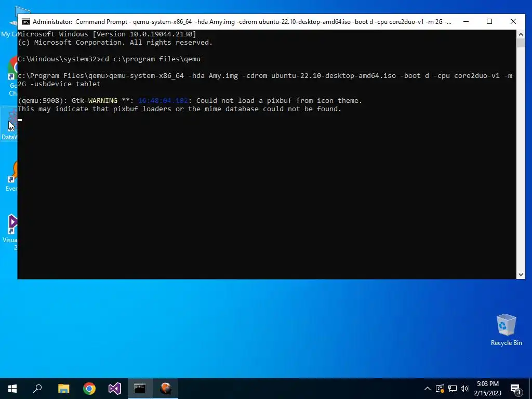Click the 'cd c:\program files\qemu' command

[151, 59]
